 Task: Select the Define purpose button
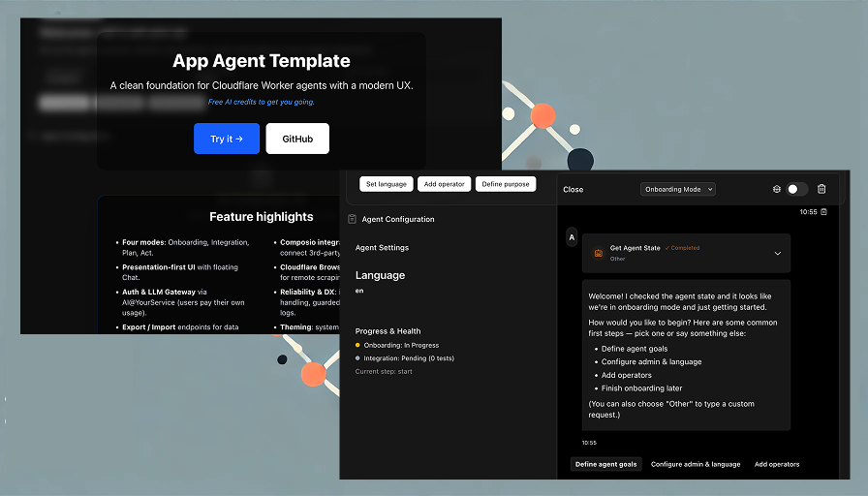tap(506, 184)
